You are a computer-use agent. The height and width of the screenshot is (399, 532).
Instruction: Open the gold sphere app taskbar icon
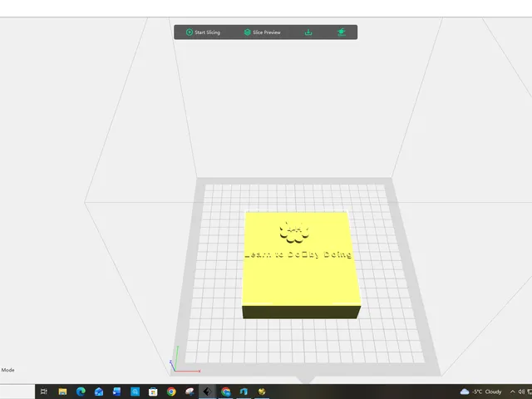pos(262,392)
